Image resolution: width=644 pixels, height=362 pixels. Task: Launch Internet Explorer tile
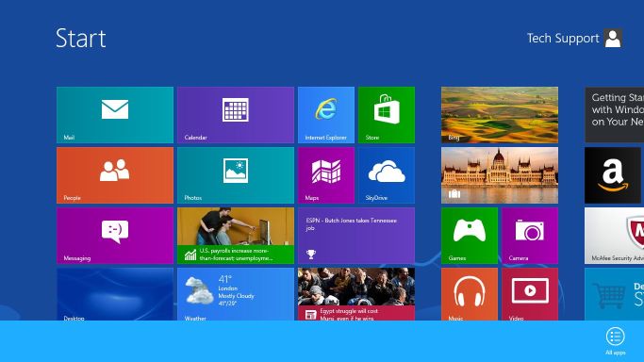tap(326, 115)
